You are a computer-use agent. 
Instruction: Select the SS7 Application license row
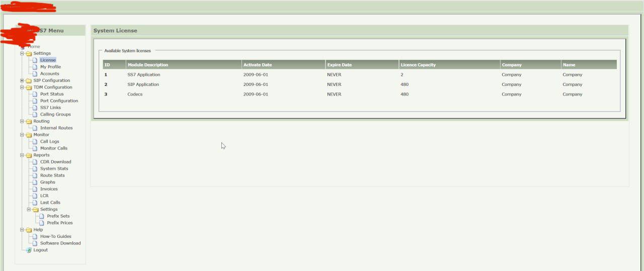pyautogui.click(x=360, y=75)
